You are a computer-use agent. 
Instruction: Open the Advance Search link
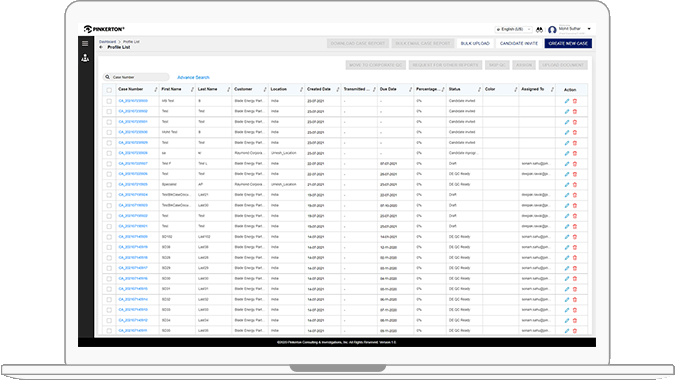coord(193,77)
